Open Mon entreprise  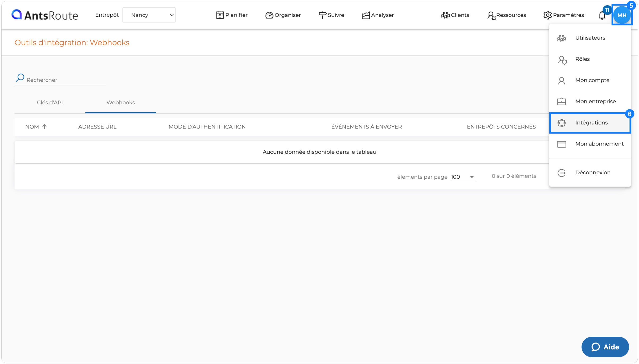point(590,101)
